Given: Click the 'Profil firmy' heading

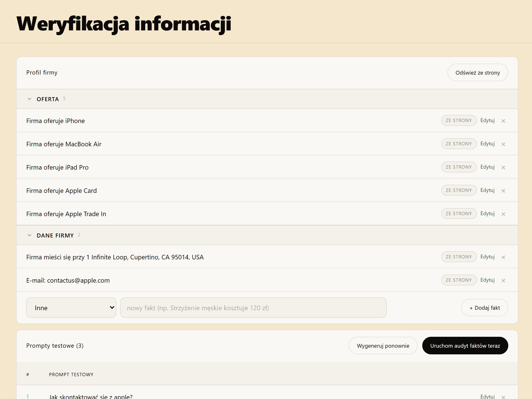Looking at the screenshot, I should tap(42, 72).
